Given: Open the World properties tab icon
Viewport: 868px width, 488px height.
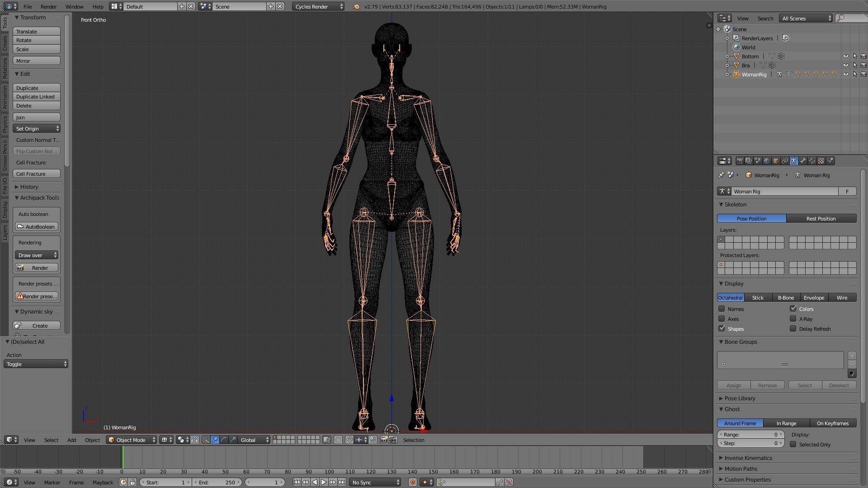Looking at the screenshot, I should (x=767, y=161).
